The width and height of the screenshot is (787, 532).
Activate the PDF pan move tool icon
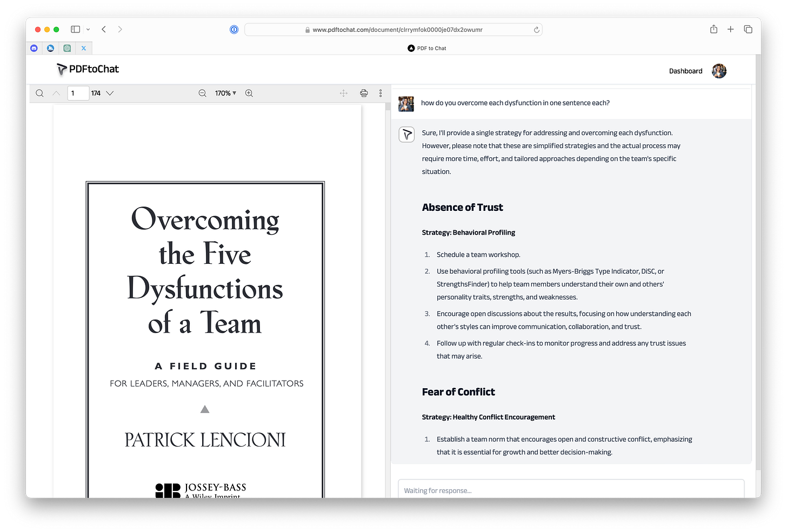tap(344, 93)
